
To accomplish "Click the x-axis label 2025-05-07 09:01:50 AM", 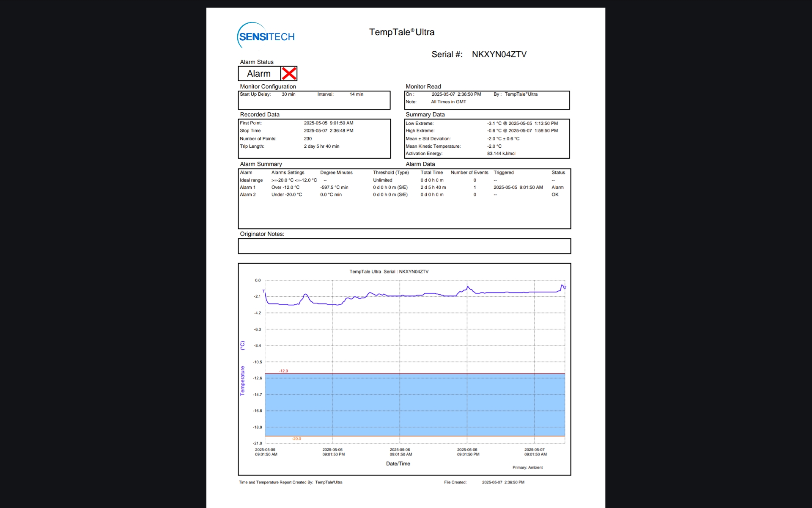I will pyautogui.click(x=535, y=452).
